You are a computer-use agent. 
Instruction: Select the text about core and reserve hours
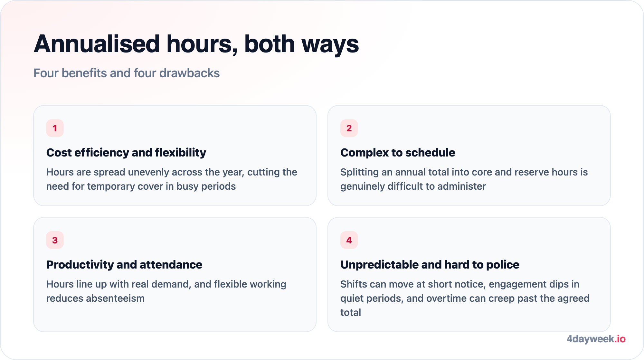464,179
